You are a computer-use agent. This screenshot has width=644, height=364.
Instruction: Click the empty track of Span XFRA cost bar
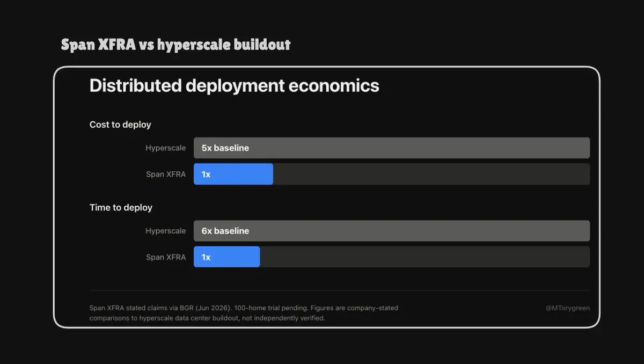point(431,174)
